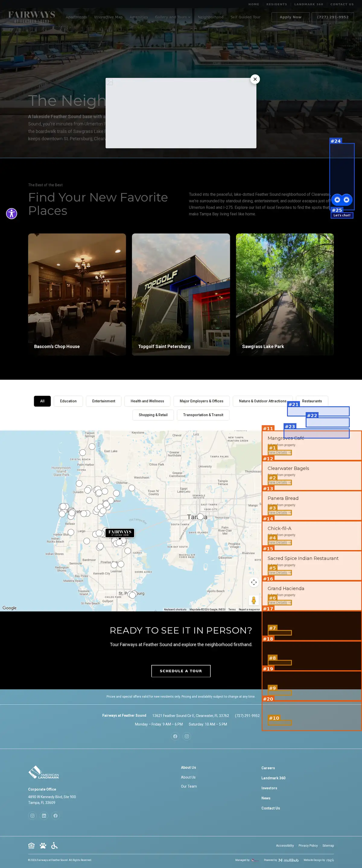The image size is (362, 868).
Task: Click the Schedule a Tour button
Action: pos(181,671)
